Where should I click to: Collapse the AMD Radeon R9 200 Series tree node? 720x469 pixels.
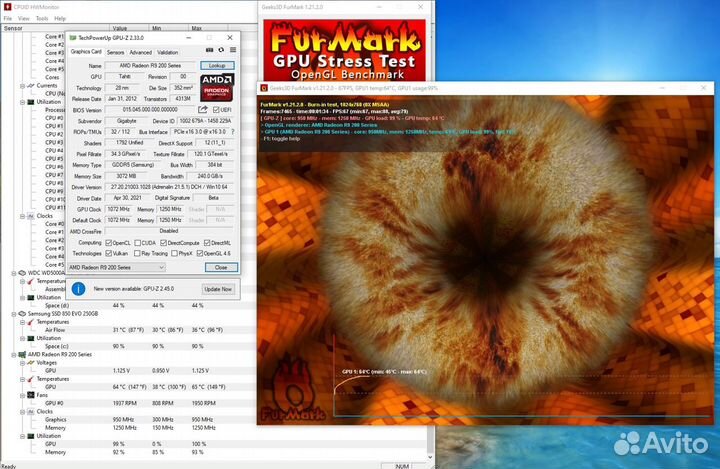tap(11, 354)
